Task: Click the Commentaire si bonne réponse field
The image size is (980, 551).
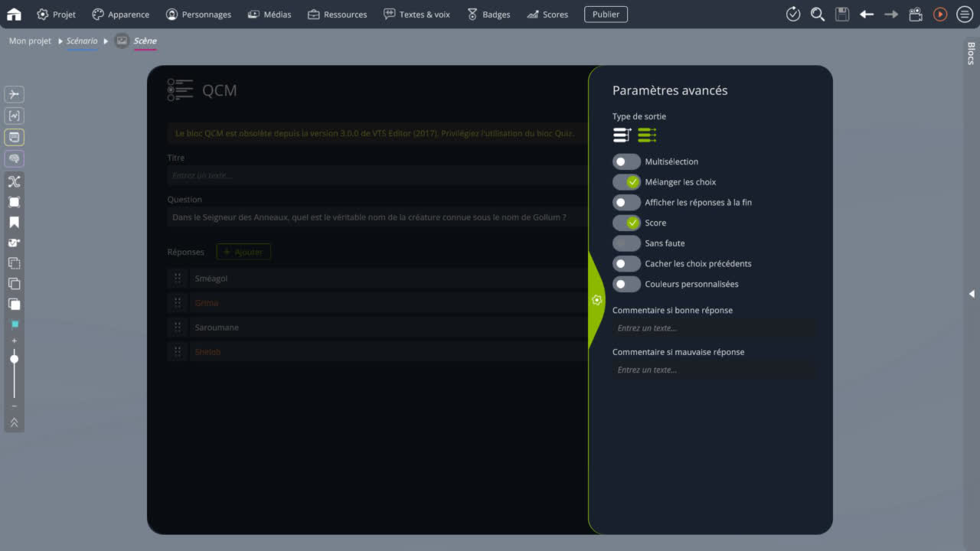Action: tap(713, 328)
